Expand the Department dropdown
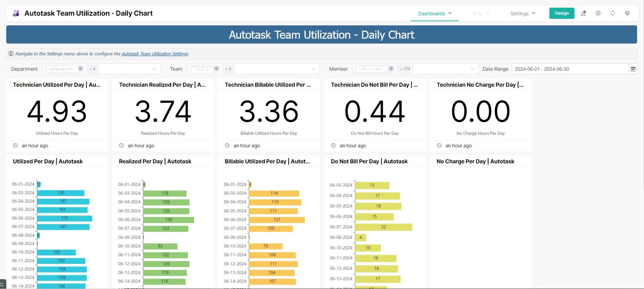644x289 pixels. 154,69
